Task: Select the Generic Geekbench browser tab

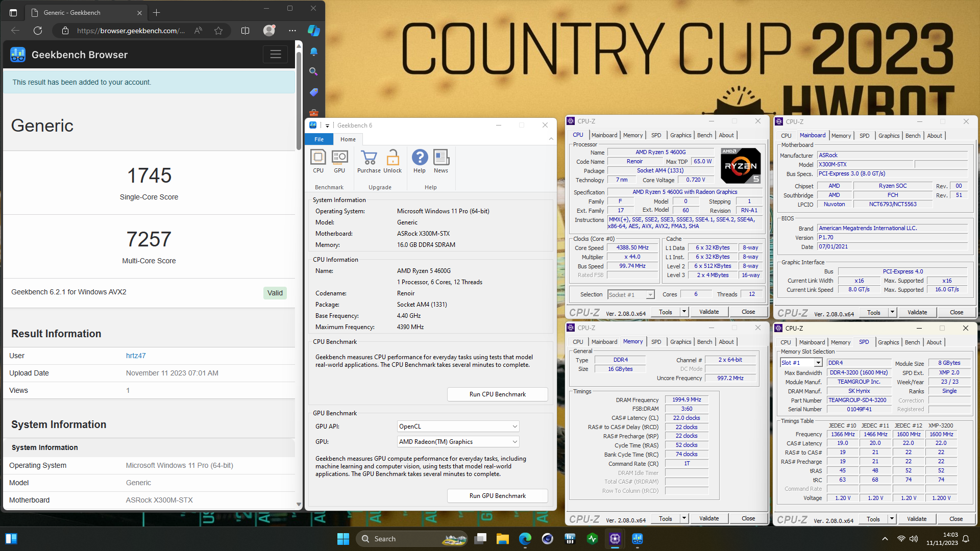Action: tap(85, 12)
